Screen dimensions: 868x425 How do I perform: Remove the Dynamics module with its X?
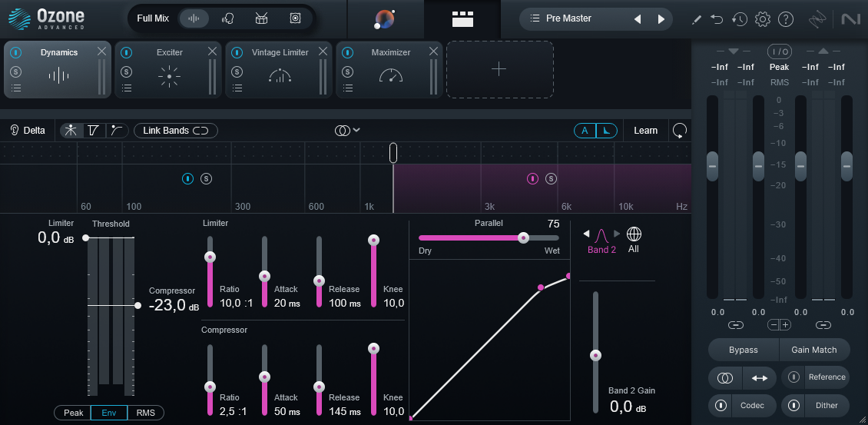(x=102, y=51)
